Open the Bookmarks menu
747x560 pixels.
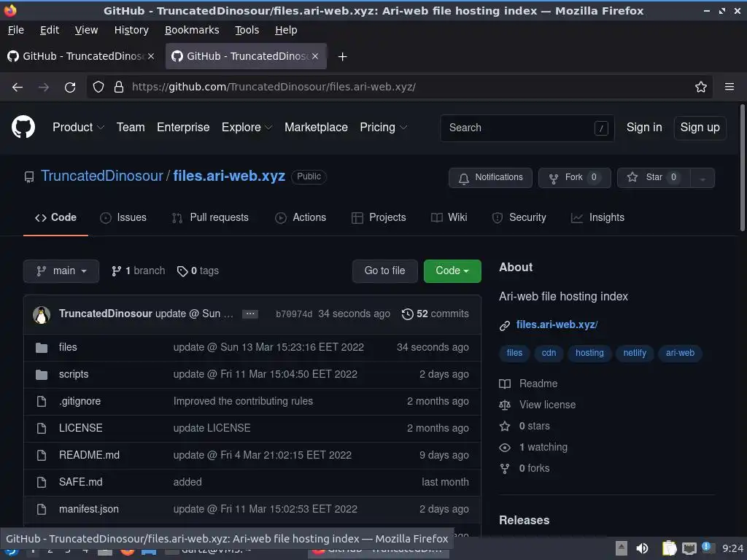(x=192, y=30)
